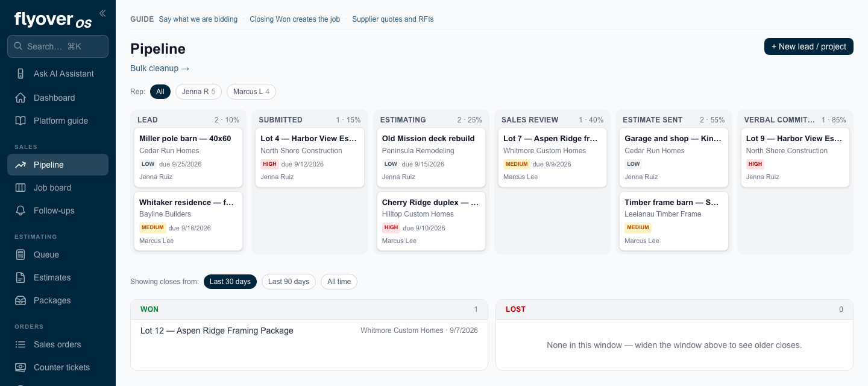The height and width of the screenshot is (386, 868).
Task: Click the ESTIMATING column header
Action: tap(403, 120)
